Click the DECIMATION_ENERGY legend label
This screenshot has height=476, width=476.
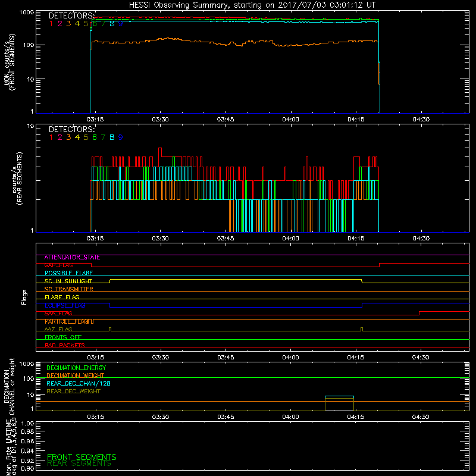point(76,368)
